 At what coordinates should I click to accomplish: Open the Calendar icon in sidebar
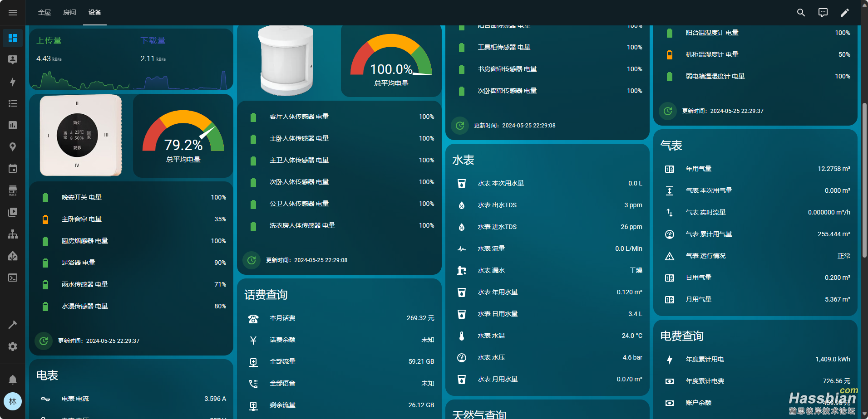13,169
